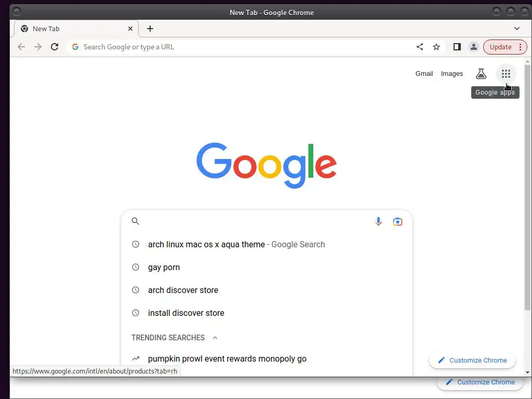532x399 pixels.
Task: Select the New Tab tab
Action: tap(76, 29)
